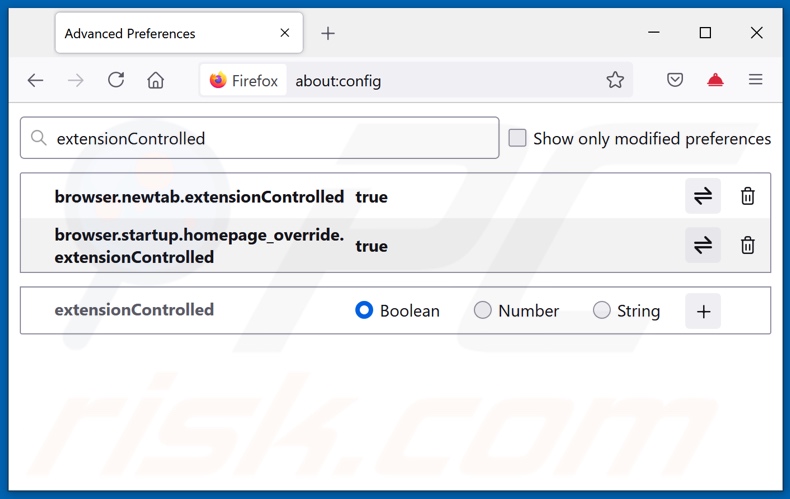The image size is (790, 499).
Task: Toggle the browser.newtab.extensionControlled value
Action: pyautogui.click(x=703, y=196)
